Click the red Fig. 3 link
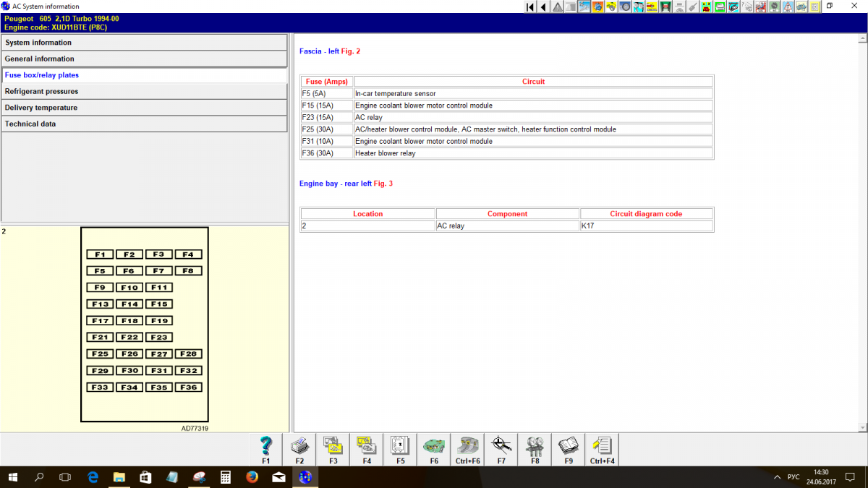This screenshot has height=488, width=868. tap(383, 184)
